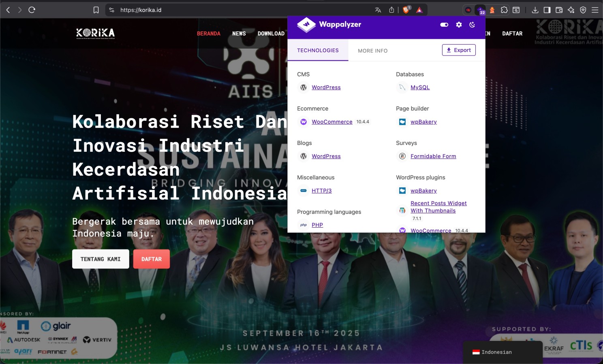Click the HTTP/3 icon
Viewport: 603px width, 364px height.
click(304, 191)
